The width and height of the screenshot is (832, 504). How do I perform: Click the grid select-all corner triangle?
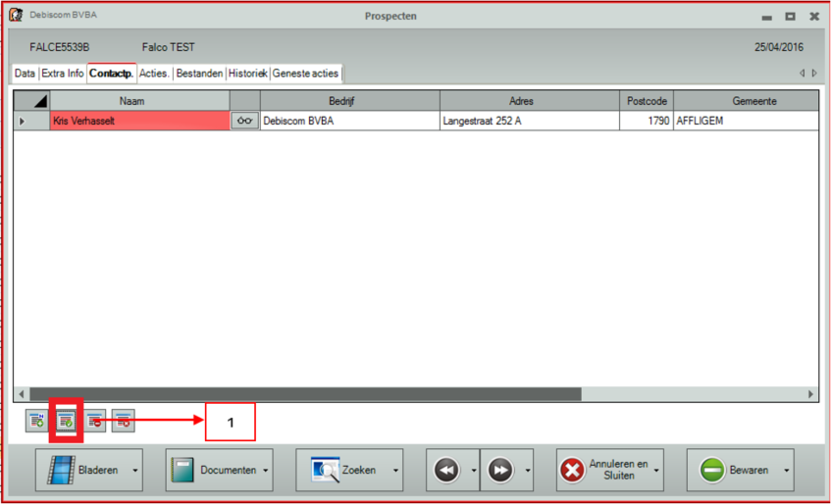point(39,101)
